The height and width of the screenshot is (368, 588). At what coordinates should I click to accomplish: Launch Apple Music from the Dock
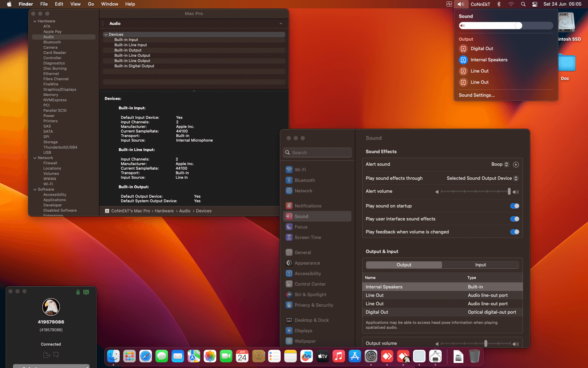pos(338,356)
